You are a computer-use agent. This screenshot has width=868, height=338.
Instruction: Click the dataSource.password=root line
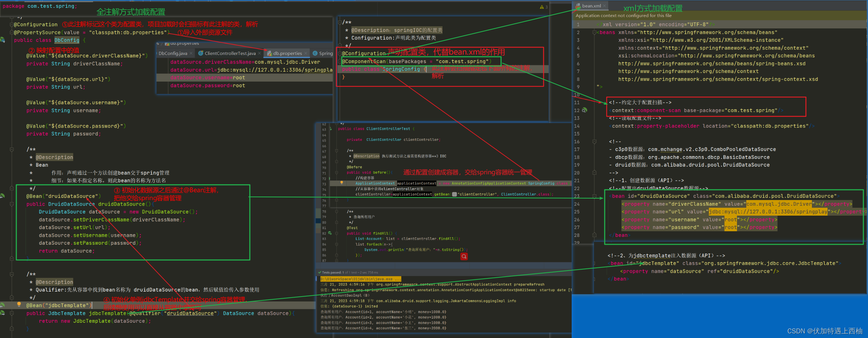click(x=208, y=85)
